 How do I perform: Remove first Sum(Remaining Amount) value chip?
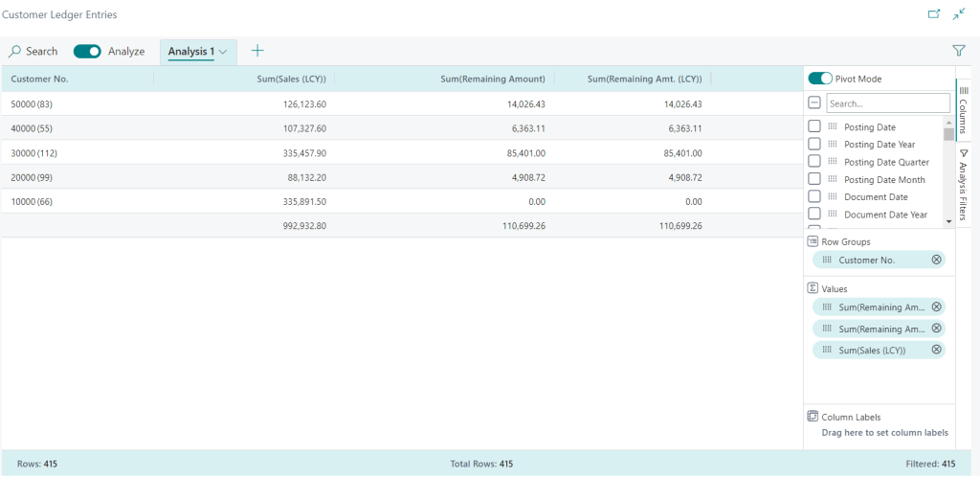click(x=936, y=307)
